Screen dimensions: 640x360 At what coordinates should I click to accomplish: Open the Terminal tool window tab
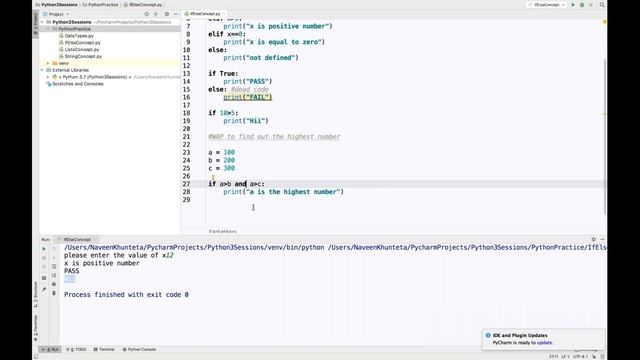(x=104, y=349)
